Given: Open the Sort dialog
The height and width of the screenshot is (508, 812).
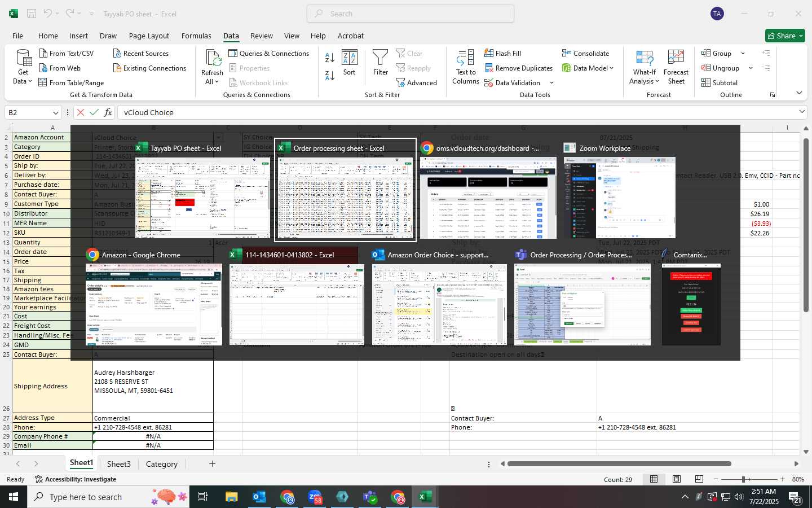Looking at the screenshot, I should tap(350, 63).
